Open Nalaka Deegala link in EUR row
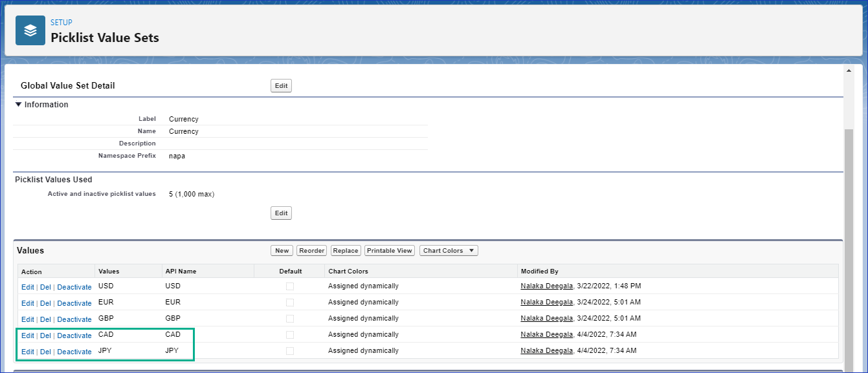This screenshot has height=373, width=868. point(546,303)
